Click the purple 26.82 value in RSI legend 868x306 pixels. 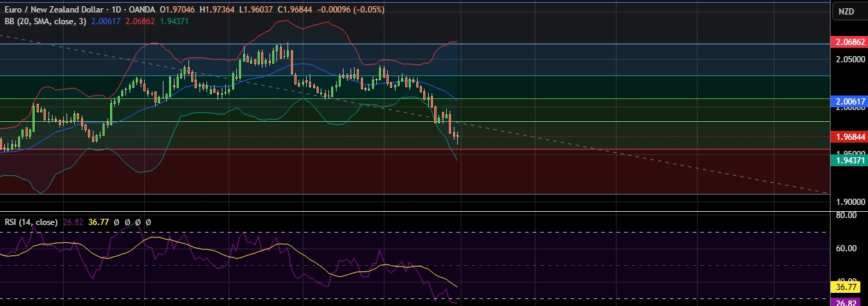pyautogui.click(x=75, y=222)
